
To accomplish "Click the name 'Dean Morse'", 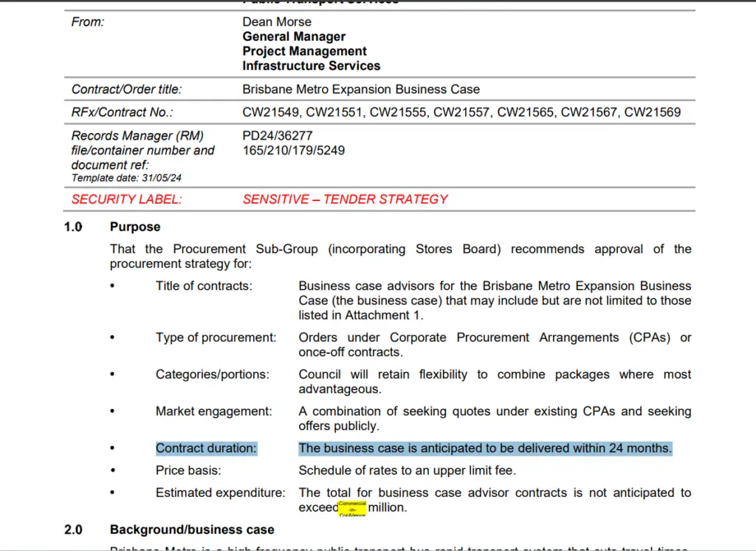I will [x=277, y=22].
